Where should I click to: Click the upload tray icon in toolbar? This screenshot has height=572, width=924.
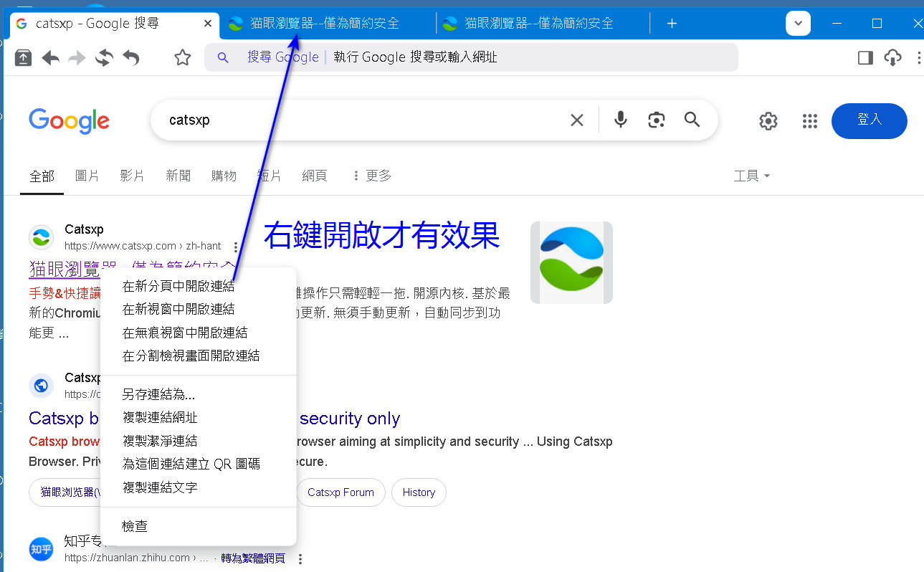[23, 57]
